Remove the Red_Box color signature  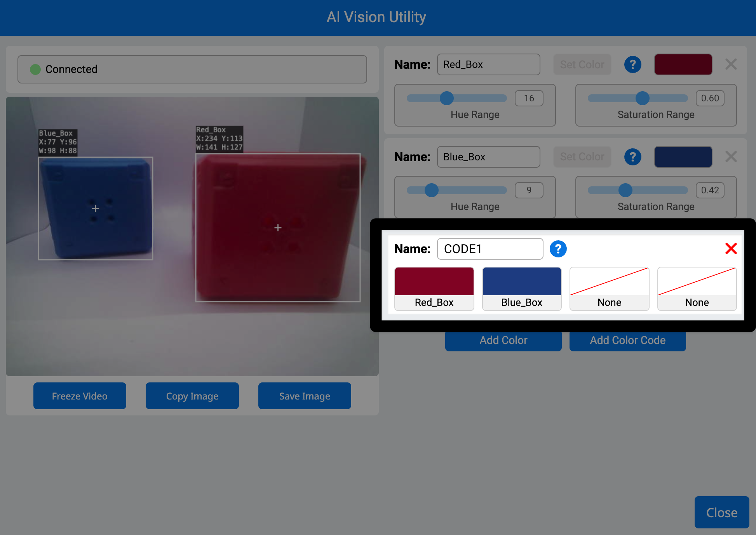tap(731, 64)
